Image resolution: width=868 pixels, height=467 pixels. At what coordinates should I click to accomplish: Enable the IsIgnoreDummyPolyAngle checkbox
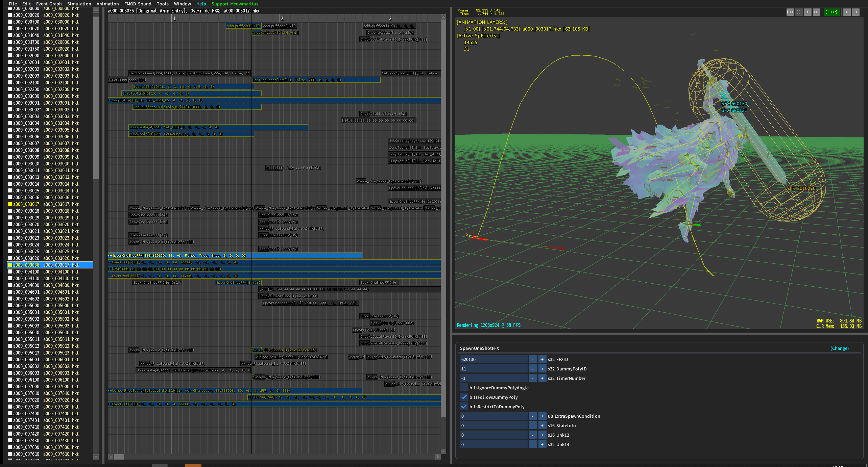point(464,388)
